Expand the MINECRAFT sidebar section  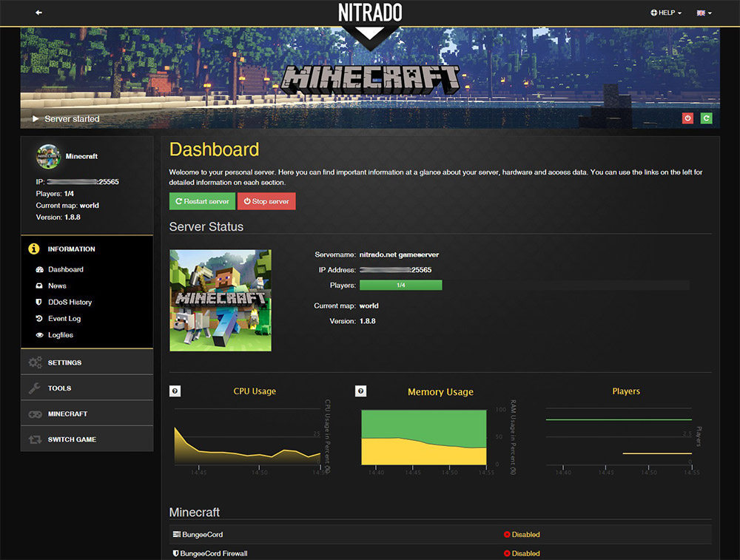click(87, 414)
